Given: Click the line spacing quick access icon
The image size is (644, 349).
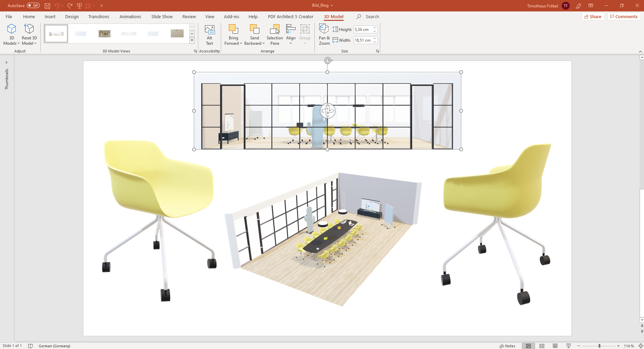Looking at the screenshot, I should point(88,6).
